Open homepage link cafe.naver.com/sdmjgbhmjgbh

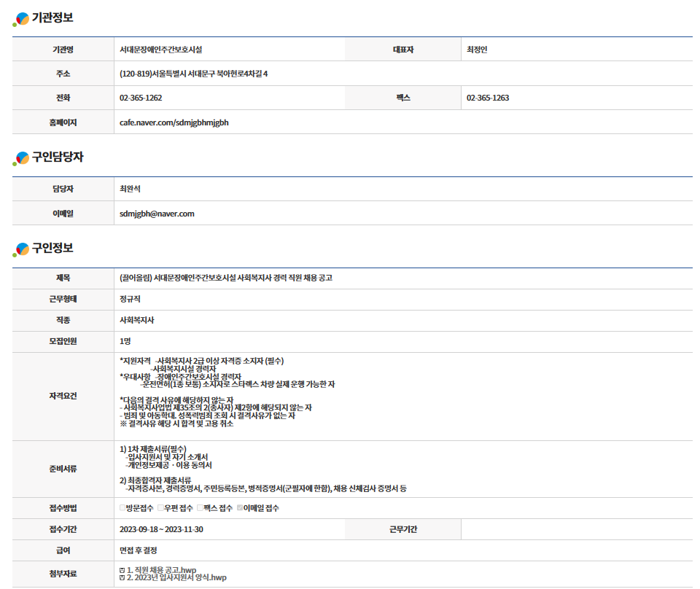[174, 122]
